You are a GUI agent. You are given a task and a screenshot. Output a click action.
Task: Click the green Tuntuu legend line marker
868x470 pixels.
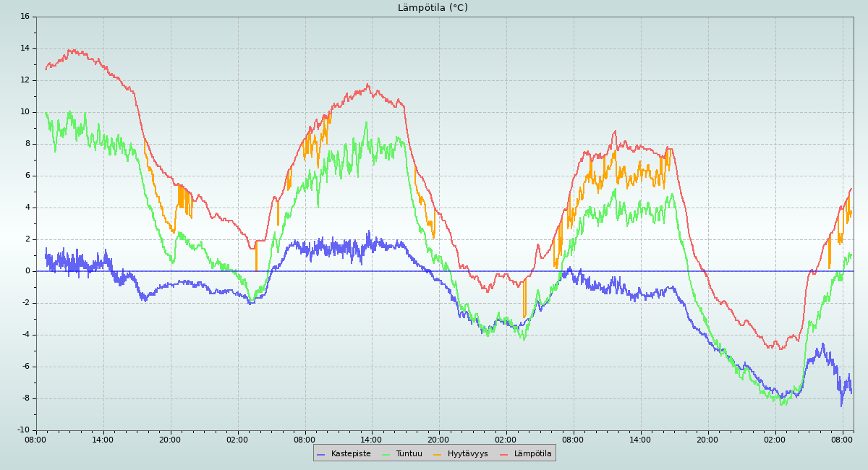tap(386, 454)
